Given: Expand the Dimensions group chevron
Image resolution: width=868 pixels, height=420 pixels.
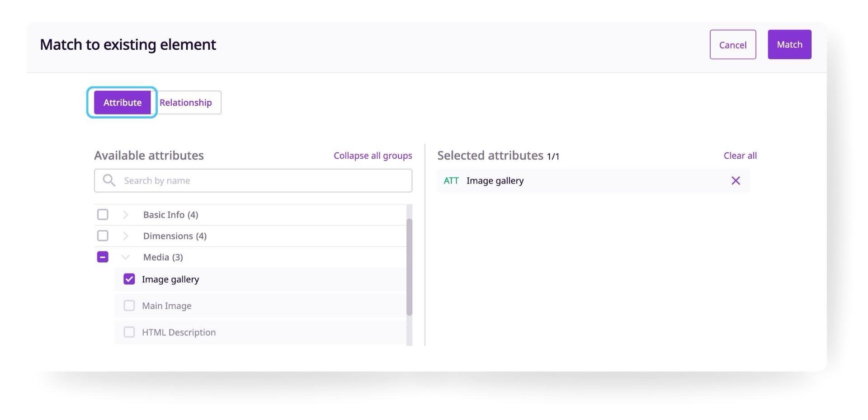Looking at the screenshot, I should [126, 236].
